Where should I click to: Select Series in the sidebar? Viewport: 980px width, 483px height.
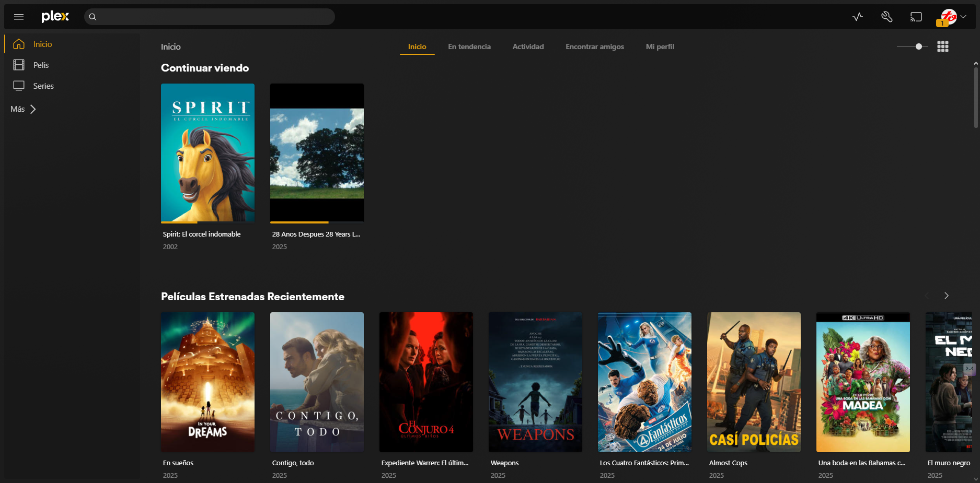[x=42, y=86]
